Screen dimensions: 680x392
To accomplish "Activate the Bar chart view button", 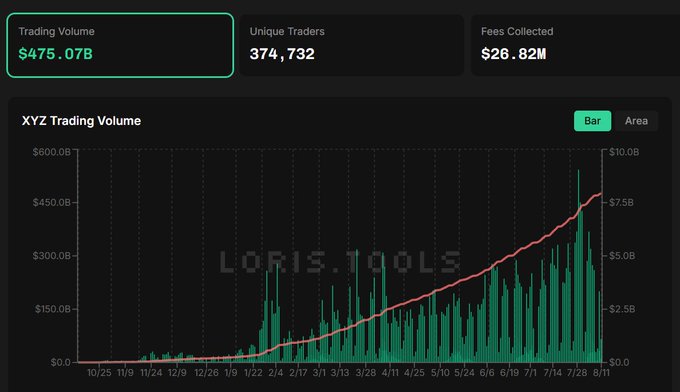I will 592,121.
